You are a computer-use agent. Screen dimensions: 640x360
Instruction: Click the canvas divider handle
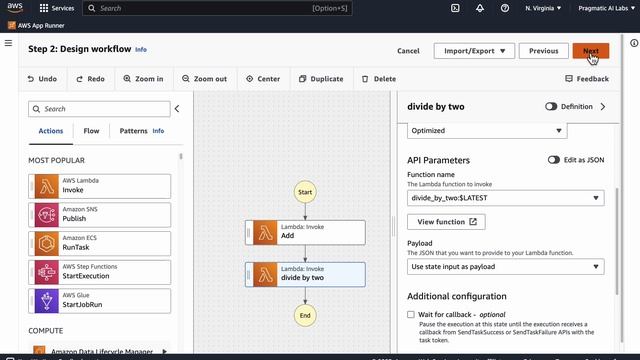(x=393, y=226)
